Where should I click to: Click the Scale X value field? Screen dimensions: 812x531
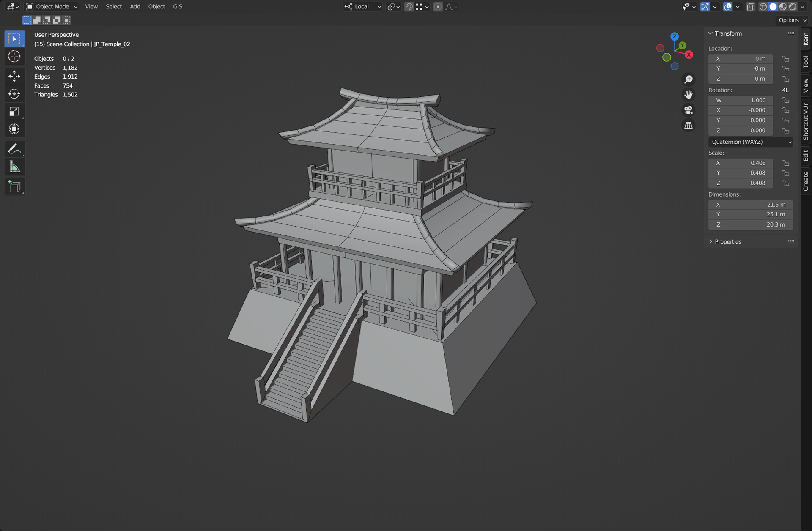[x=740, y=163]
